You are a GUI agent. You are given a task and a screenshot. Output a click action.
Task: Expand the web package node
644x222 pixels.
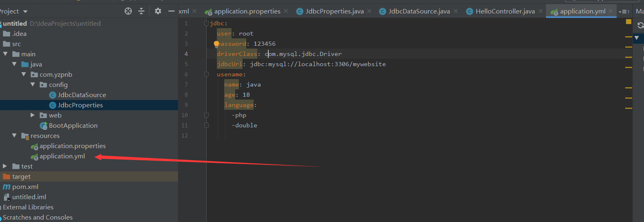[x=33, y=115]
